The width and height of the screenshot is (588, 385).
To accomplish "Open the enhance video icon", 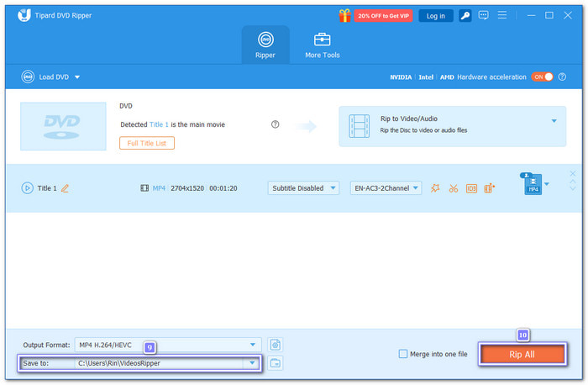I will click(x=490, y=188).
